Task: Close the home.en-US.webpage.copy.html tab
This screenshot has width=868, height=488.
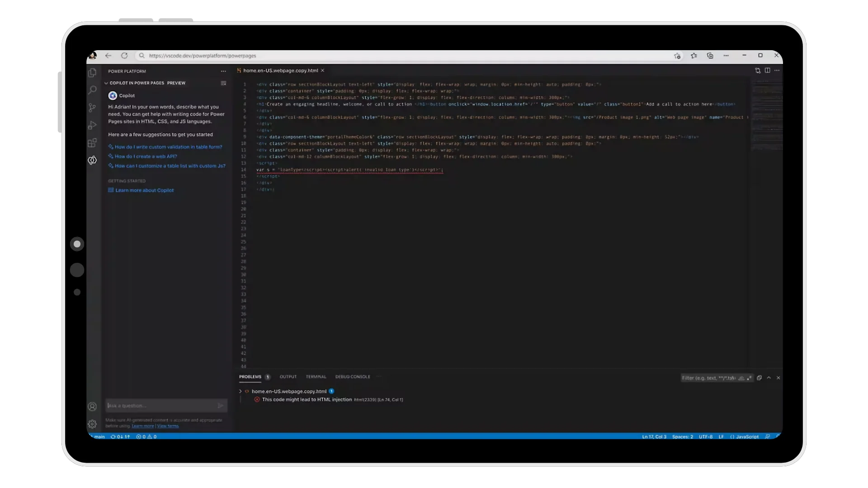Action: point(322,70)
